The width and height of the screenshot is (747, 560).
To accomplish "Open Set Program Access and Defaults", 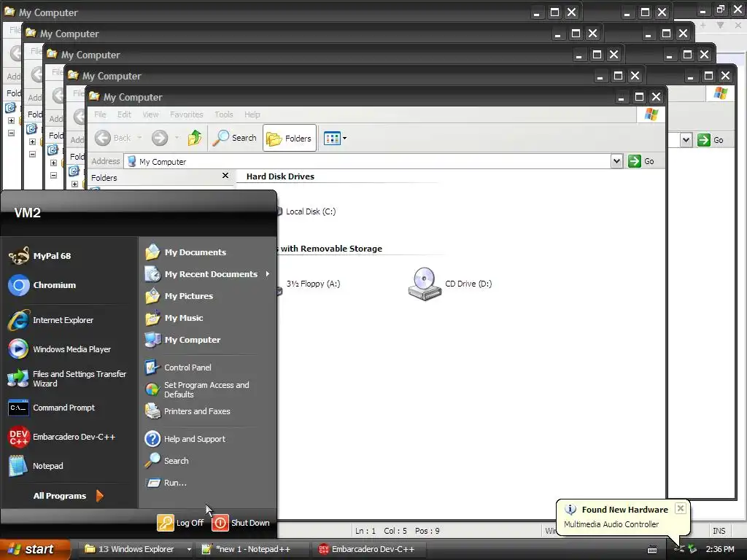I will pyautogui.click(x=197, y=389).
